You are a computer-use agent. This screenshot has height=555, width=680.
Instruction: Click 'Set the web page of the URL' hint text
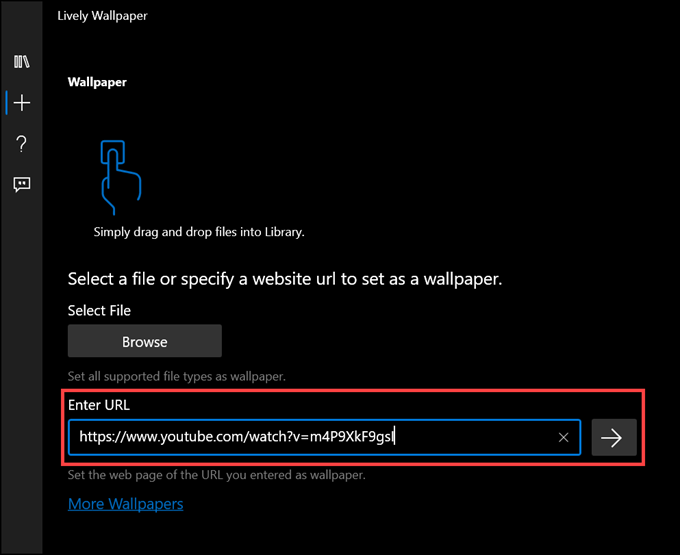[216, 475]
